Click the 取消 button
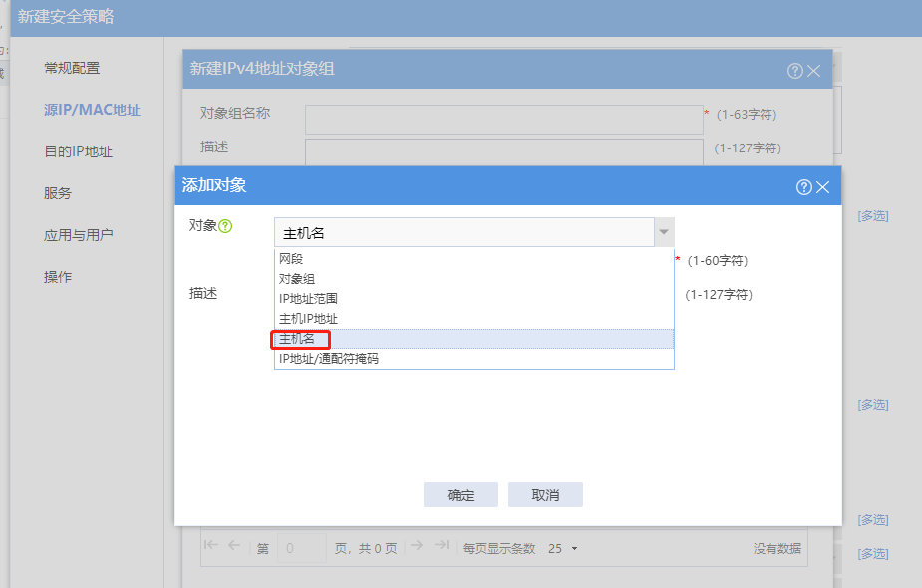 [545, 495]
